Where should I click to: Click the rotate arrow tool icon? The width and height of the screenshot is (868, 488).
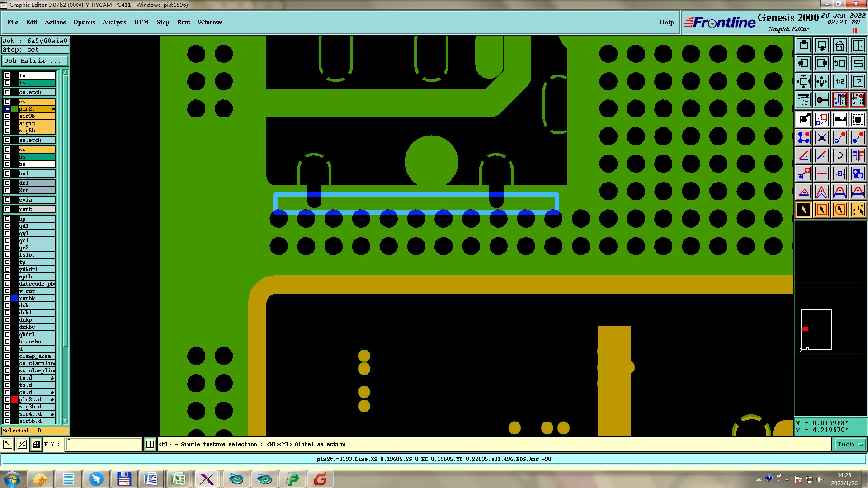(840, 156)
